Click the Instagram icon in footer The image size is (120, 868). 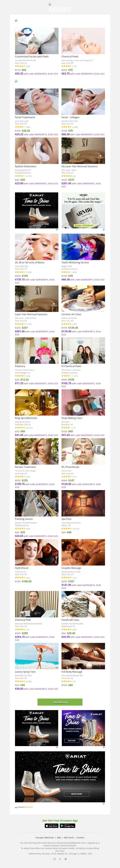[55, 859]
